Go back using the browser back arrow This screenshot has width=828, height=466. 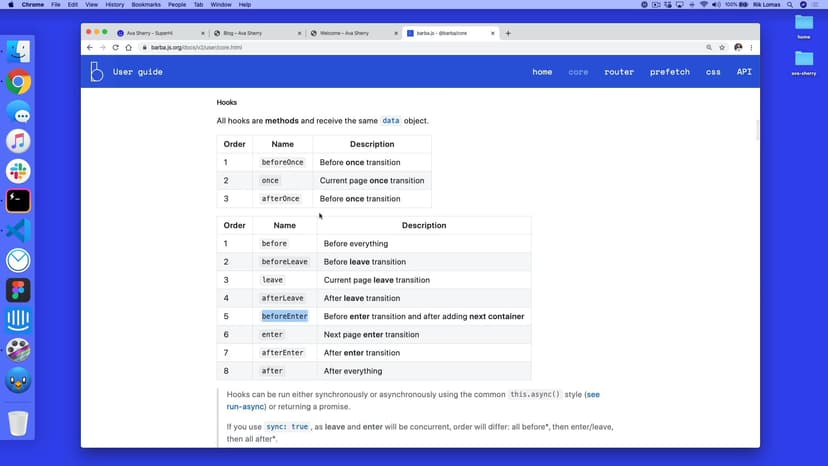pos(90,47)
